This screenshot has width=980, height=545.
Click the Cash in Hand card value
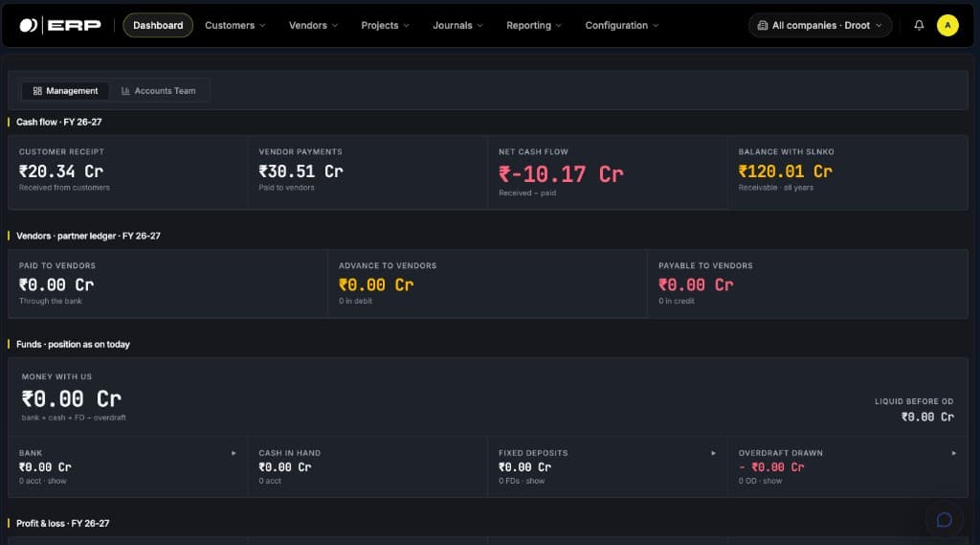285,467
